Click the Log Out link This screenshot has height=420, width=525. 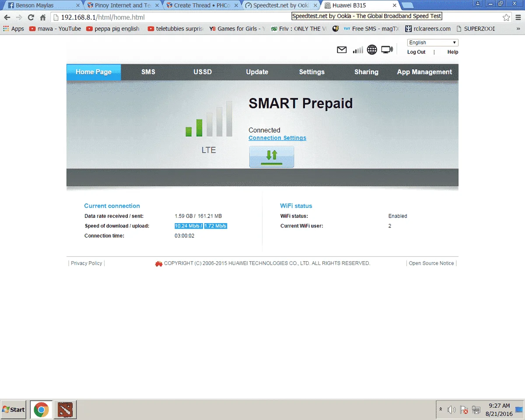[416, 52]
